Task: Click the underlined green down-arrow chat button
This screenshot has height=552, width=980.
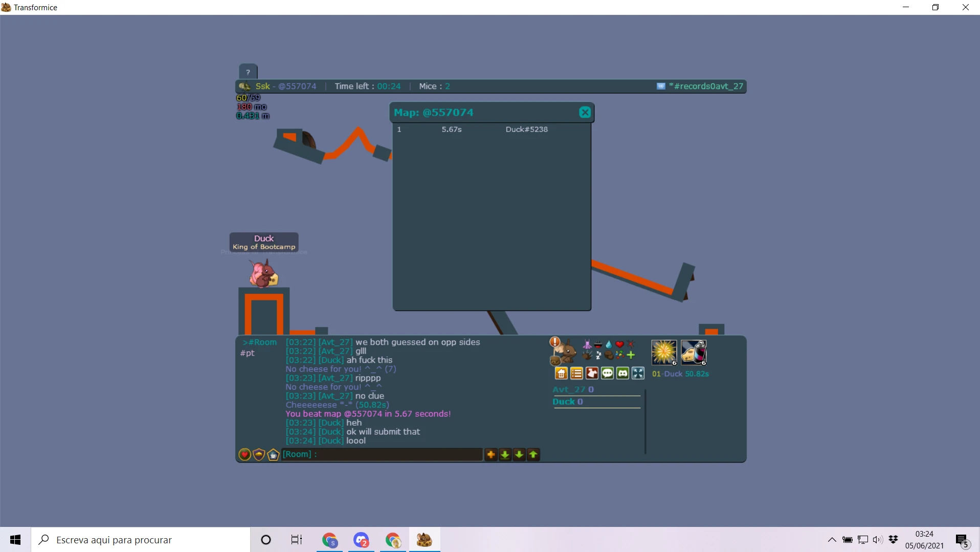Action: pos(505,454)
